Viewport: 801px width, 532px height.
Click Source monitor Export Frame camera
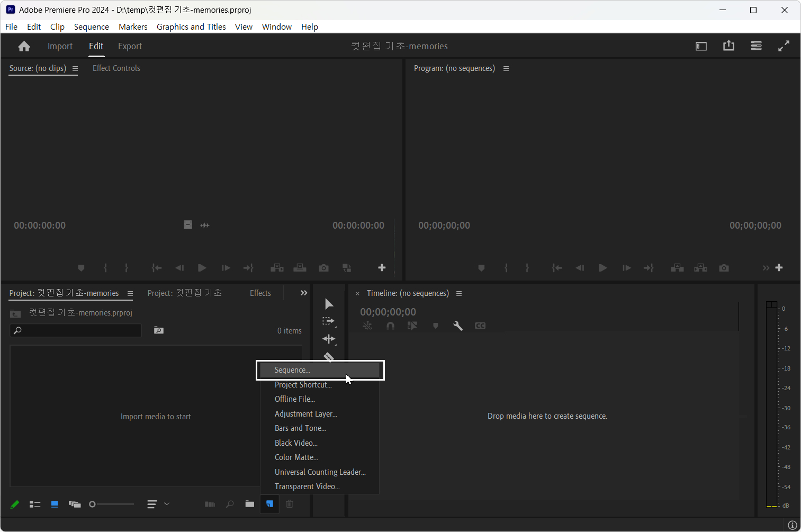[323, 268]
